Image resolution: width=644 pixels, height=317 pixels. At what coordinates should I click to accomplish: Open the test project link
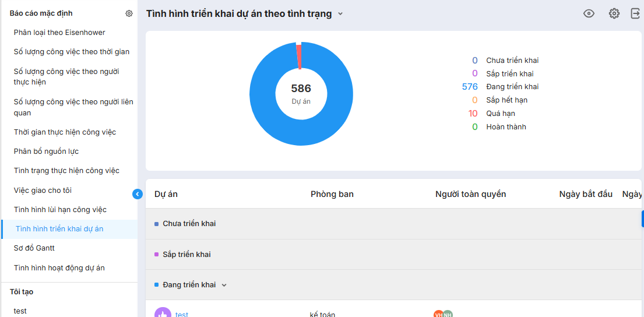[182, 314]
